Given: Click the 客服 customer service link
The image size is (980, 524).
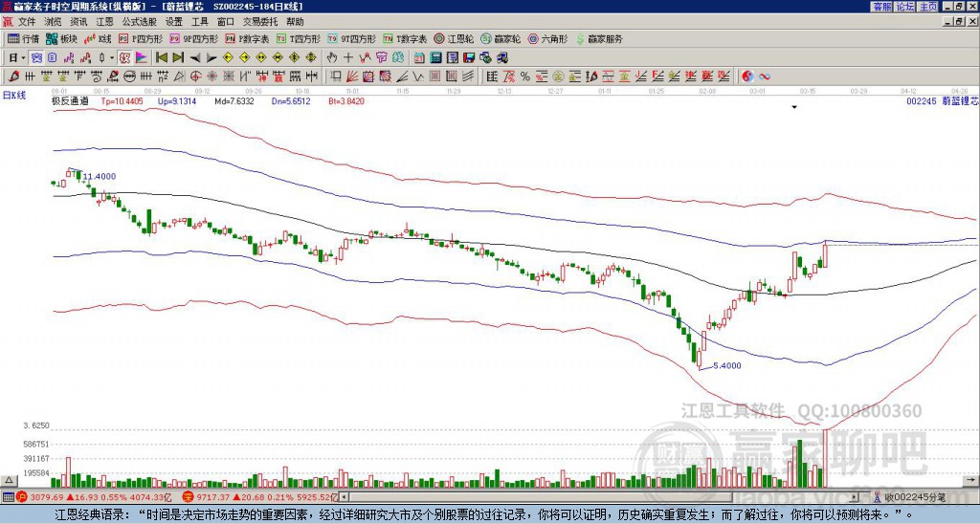Looking at the screenshot, I should point(882,7).
